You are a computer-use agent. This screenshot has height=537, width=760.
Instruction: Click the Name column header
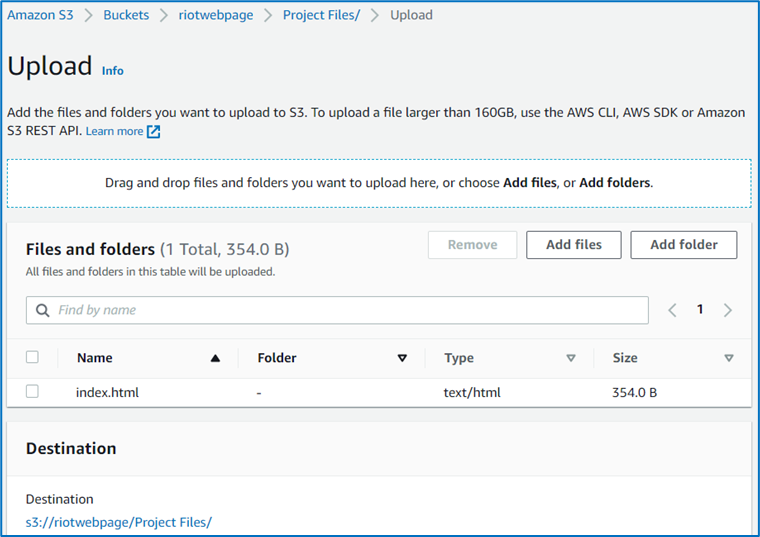(95, 358)
